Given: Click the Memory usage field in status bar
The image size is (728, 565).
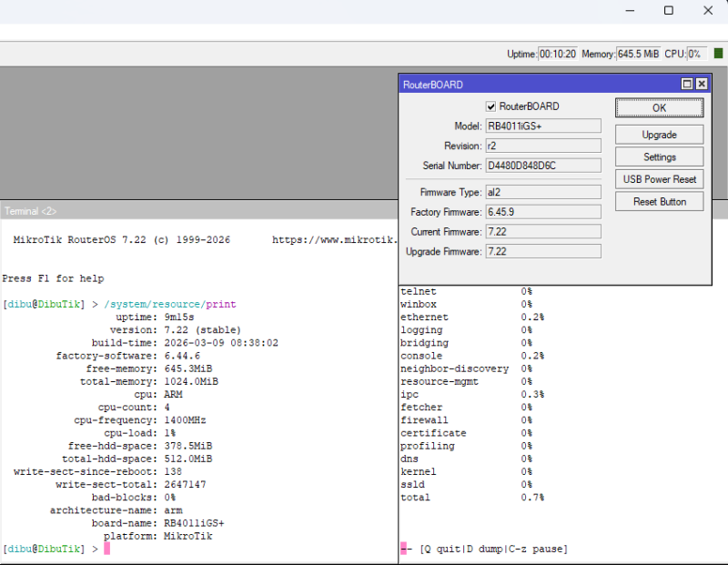Looking at the screenshot, I should click(638, 54).
